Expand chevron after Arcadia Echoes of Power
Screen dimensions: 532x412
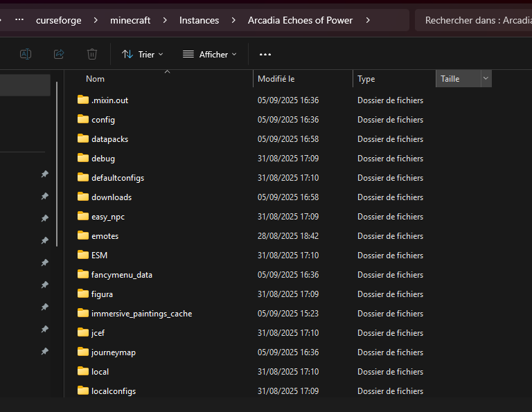[367, 20]
